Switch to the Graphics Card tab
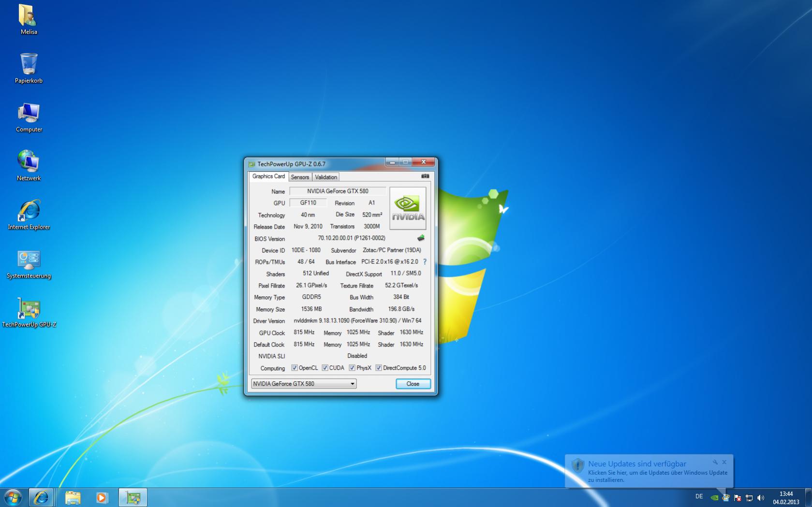The width and height of the screenshot is (812, 507). click(x=268, y=176)
